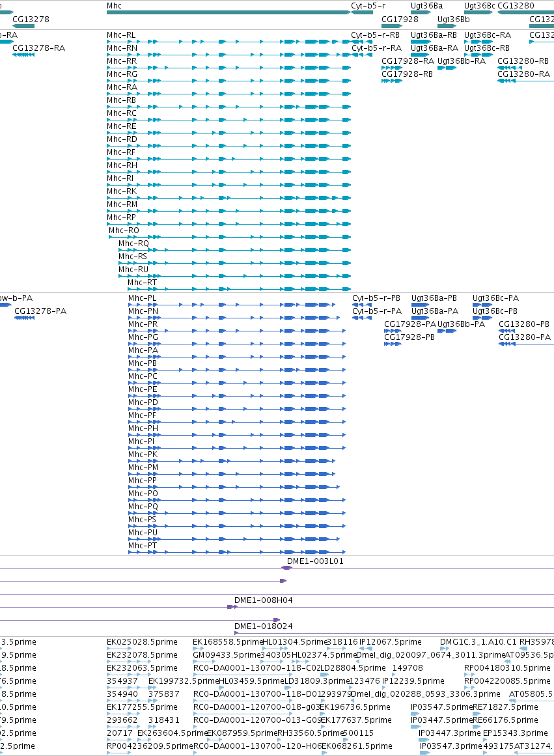Viewport: 554px width, 756px height.
Task: Click protein label Mhc-PN
Action: point(143,311)
